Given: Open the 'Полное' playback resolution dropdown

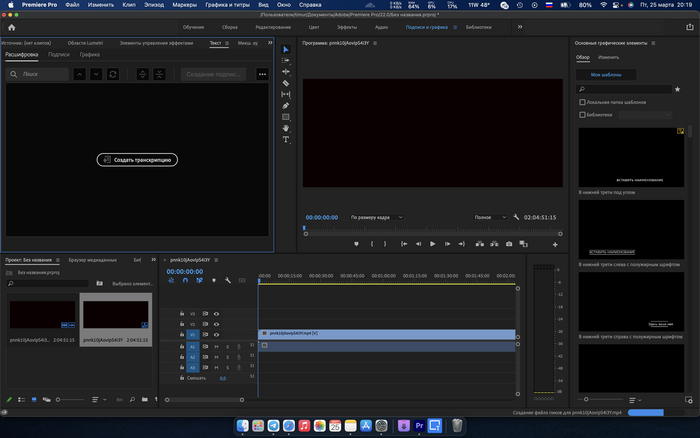Looking at the screenshot, I should 489,217.
